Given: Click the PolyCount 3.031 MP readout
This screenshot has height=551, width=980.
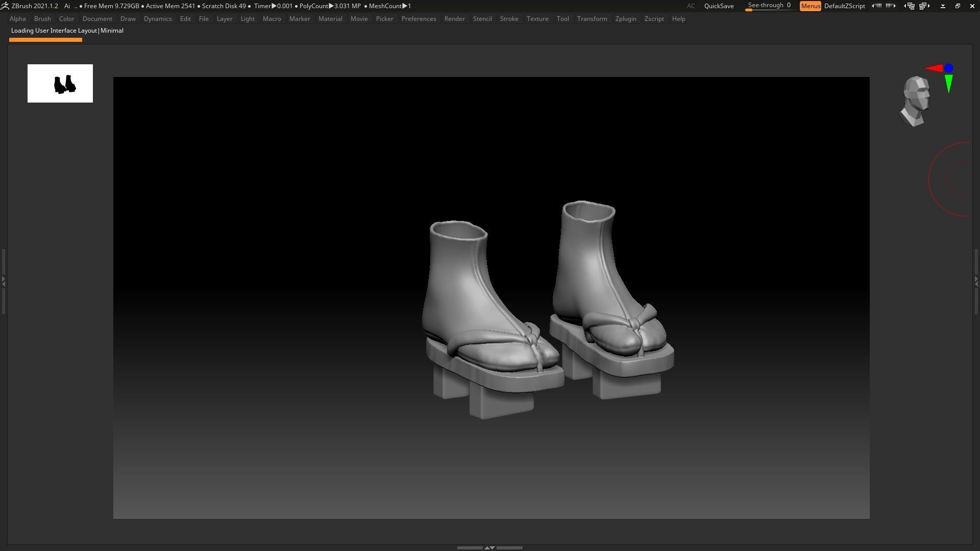Looking at the screenshot, I should click(x=330, y=6).
